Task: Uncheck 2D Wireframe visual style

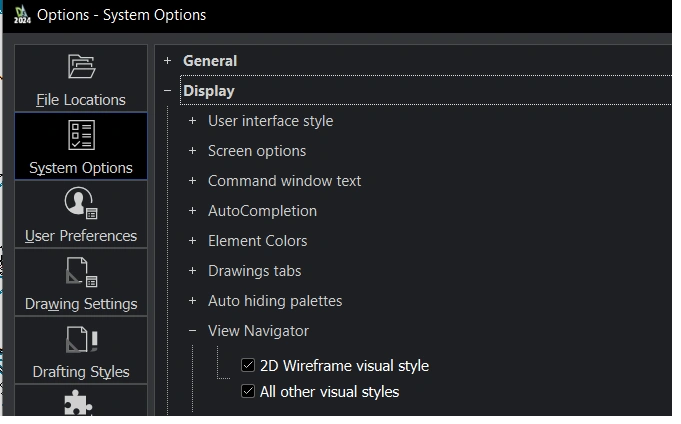Action: coord(249,366)
